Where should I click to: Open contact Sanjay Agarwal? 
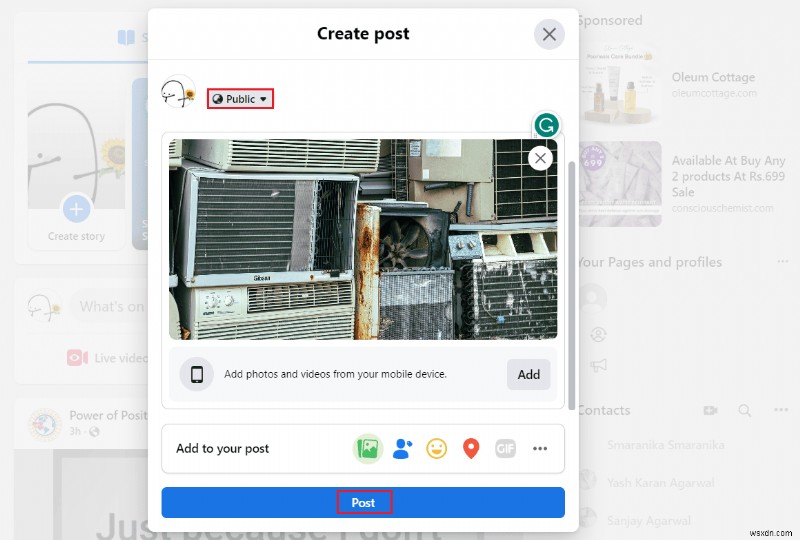pos(648,521)
